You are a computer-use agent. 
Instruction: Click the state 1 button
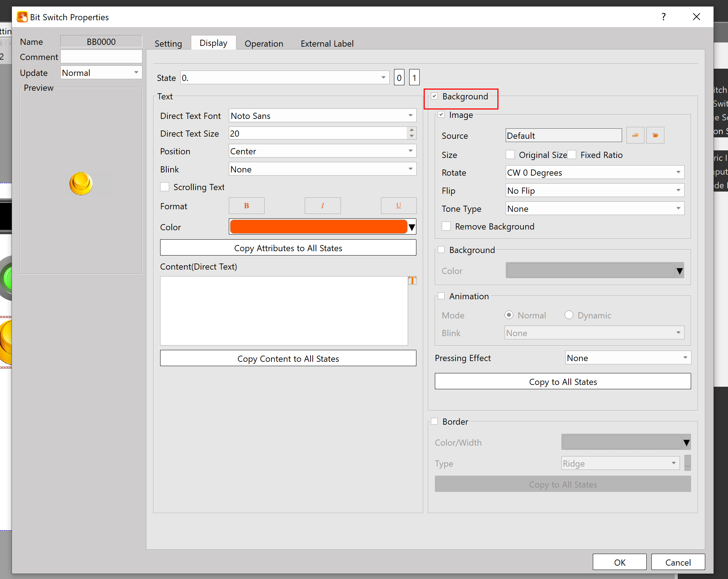[x=414, y=78]
